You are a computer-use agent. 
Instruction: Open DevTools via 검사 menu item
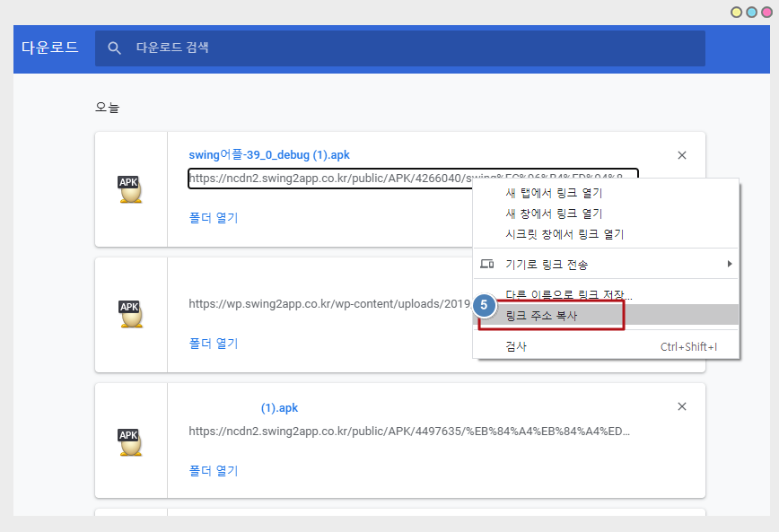coord(516,346)
